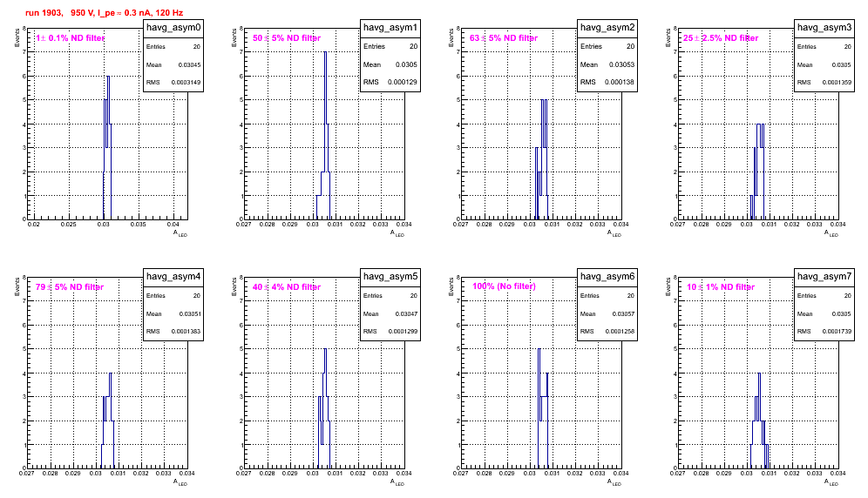Select the havg_asym0 stats box title
The image size is (868, 498).
coord(173,28)
